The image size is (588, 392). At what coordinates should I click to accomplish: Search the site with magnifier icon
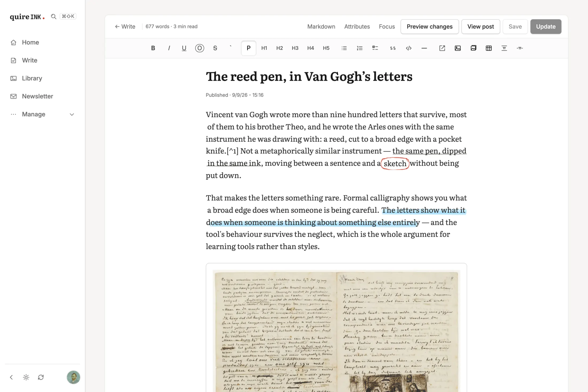pos(54,17)
